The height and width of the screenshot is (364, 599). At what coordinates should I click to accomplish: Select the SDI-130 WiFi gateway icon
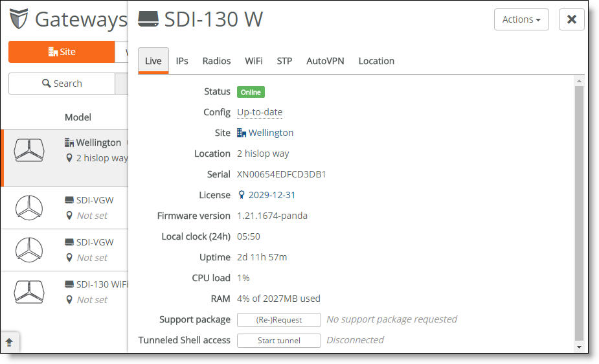click(x=29, y=292)
